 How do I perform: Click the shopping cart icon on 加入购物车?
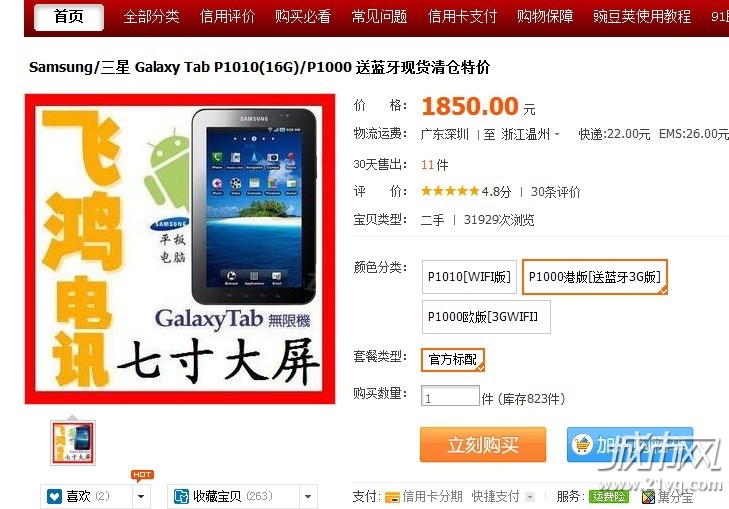point(582,444)
